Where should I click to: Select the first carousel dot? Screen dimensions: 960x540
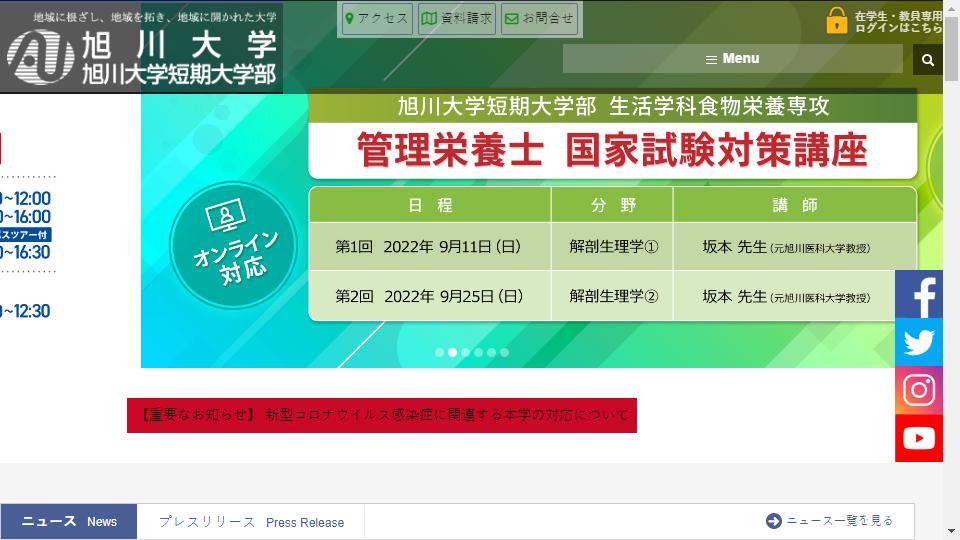(439, 352)
